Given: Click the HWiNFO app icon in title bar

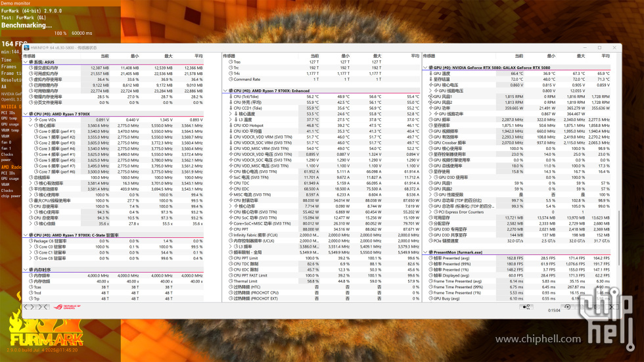Looking at the screenshot, I should coord(27,47).
